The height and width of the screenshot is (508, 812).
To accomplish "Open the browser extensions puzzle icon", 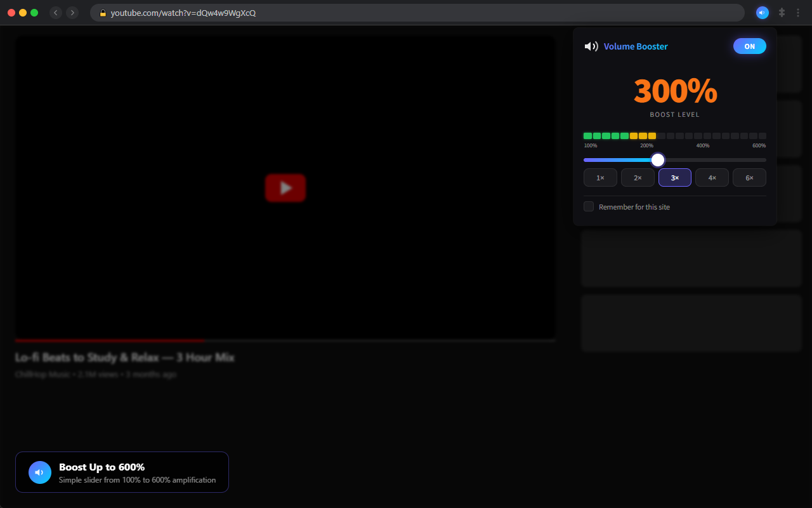I will click(x=782, y=13).
